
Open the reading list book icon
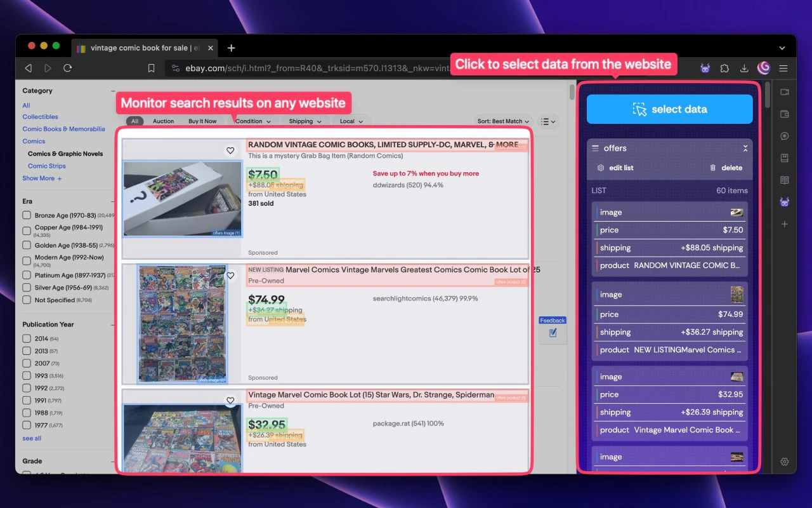(x=785, y=180)
